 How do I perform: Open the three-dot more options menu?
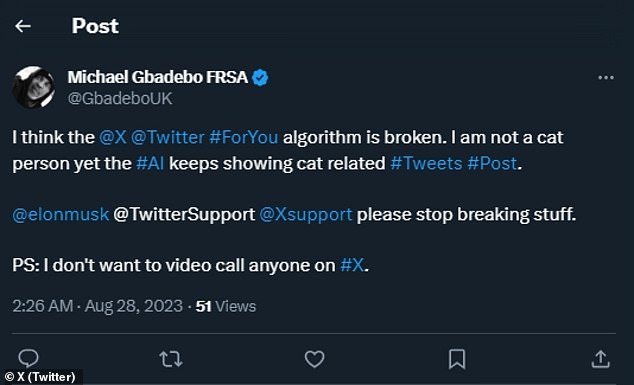pyautogui.click(x=605, y=78)
